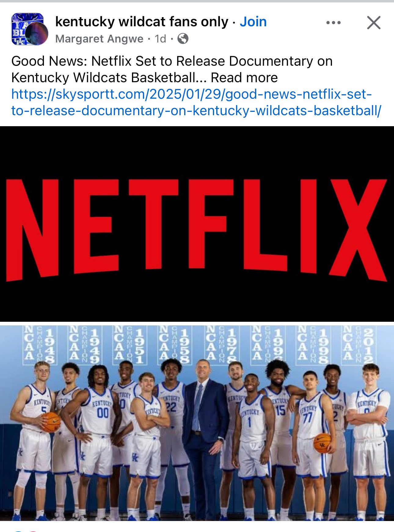Viewport: 394px width, 532px height.
Task: Click the basketball held by player number 5
Action: tap(51, 422)
